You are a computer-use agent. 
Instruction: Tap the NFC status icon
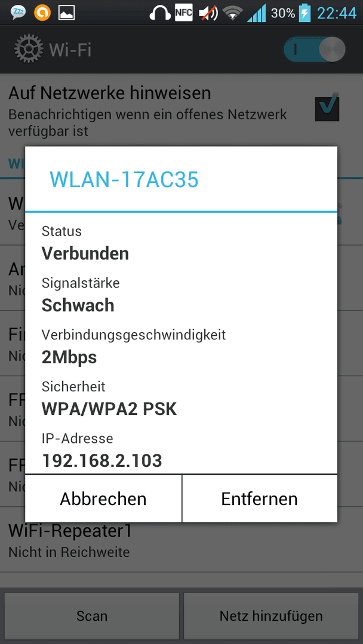click(x=183, y=13)
